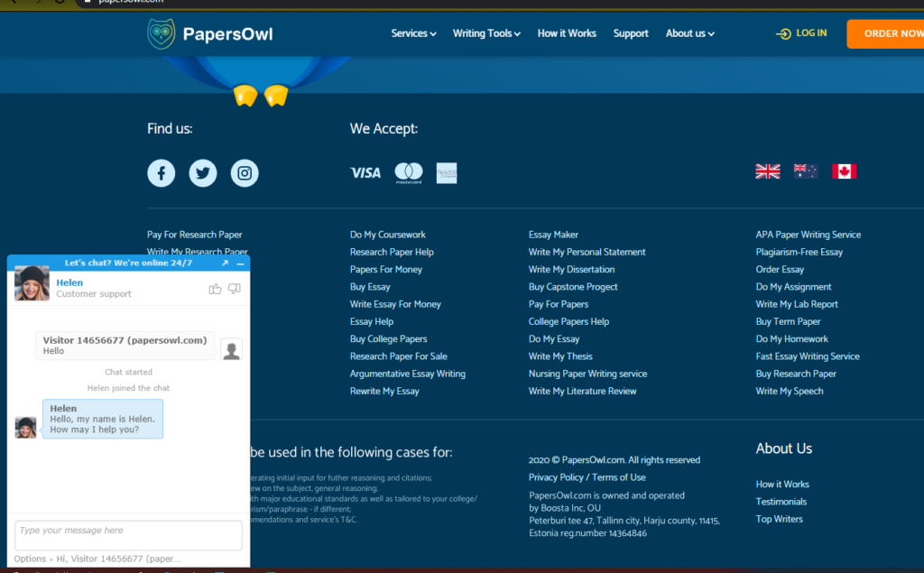Open Buy College Papers link
The image size is (924, 573).
[x=388, y=339]
